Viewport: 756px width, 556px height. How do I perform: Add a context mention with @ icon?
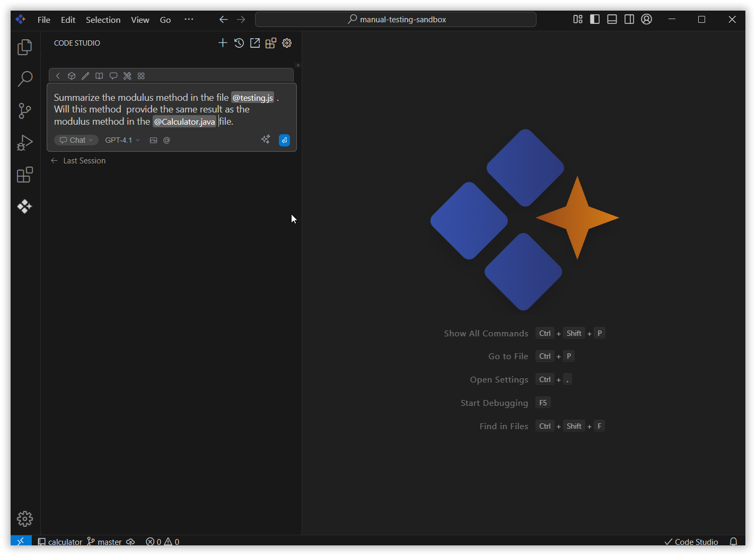pos(166,140)
